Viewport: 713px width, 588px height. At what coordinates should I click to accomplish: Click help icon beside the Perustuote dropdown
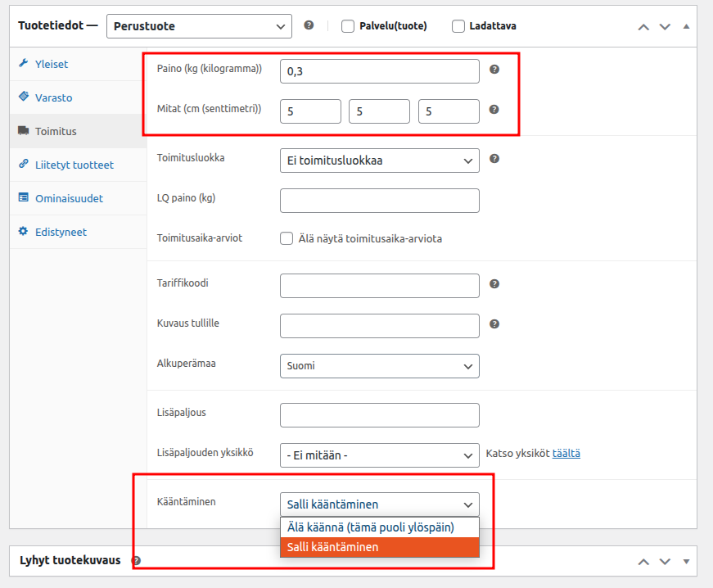tap(309, 25)
